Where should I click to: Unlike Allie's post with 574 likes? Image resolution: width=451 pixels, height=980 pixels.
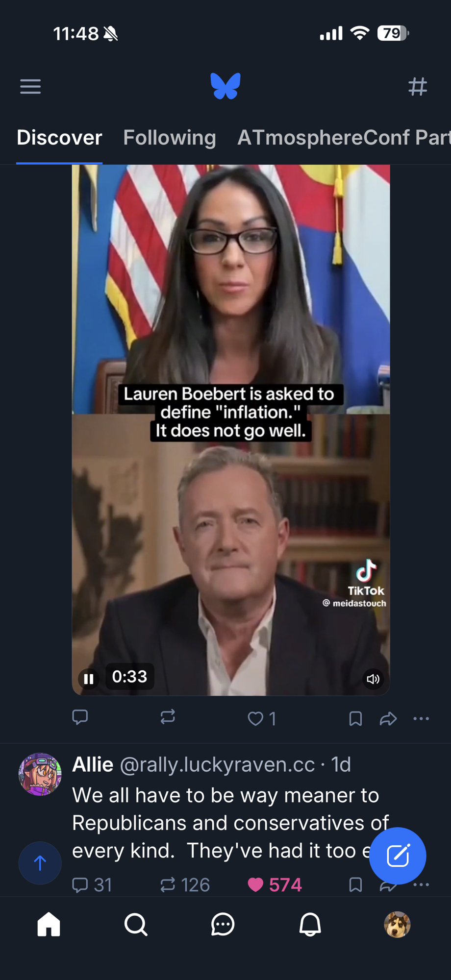click(x=275, y=884)
